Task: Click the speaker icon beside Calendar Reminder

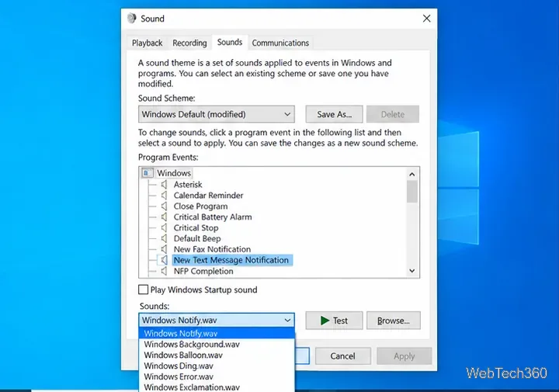Action: pos(164,196)
